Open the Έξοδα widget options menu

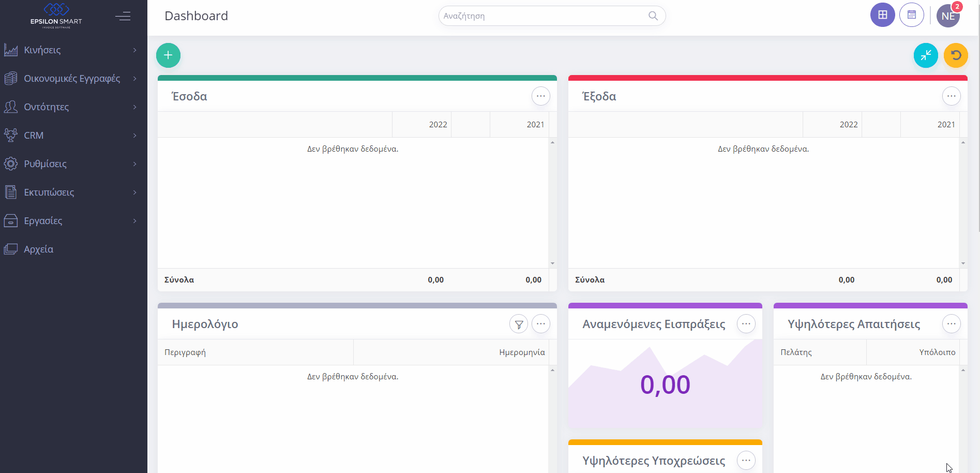tap(952, 96)
